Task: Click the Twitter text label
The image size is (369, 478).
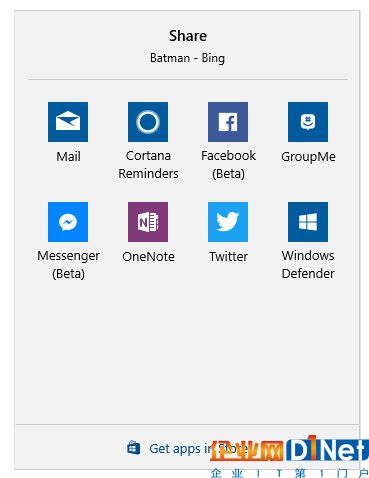Action: click(228, 256)
